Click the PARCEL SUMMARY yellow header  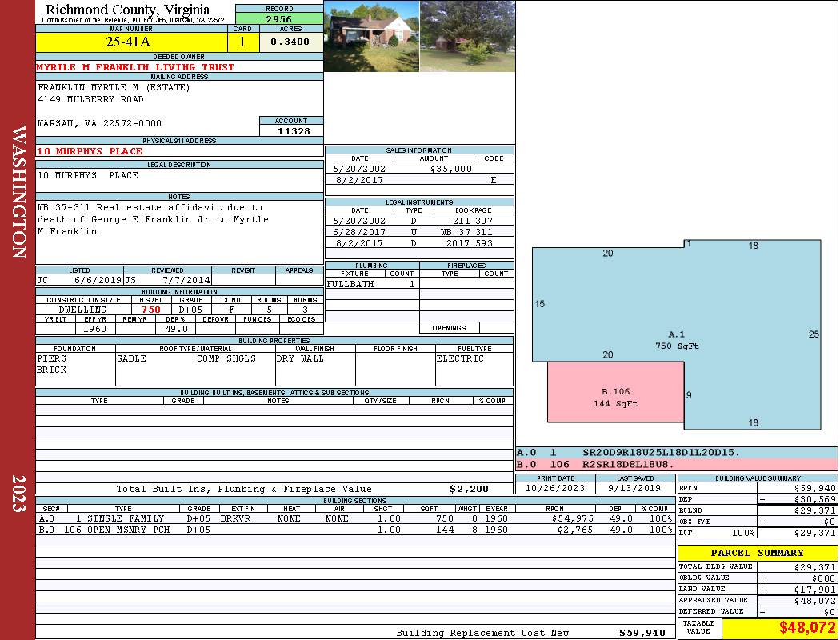click(x=758, y=553)
